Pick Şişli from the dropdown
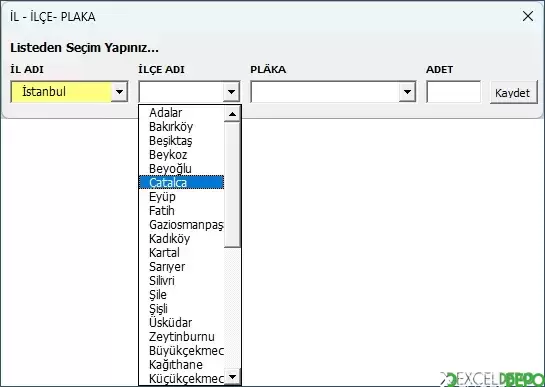The image size is (545, 387). click(181, 309)
